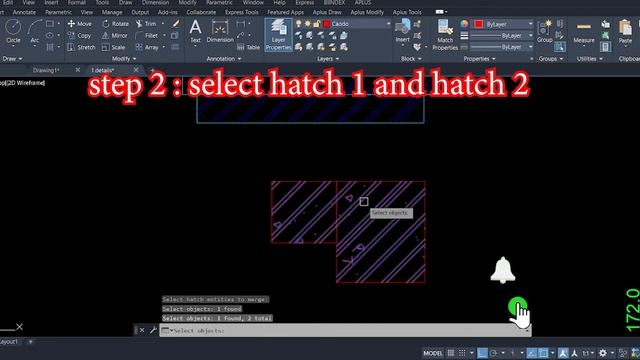Click Match Properties tool
Screen dimensions: 640x360
tap(445, 36)
